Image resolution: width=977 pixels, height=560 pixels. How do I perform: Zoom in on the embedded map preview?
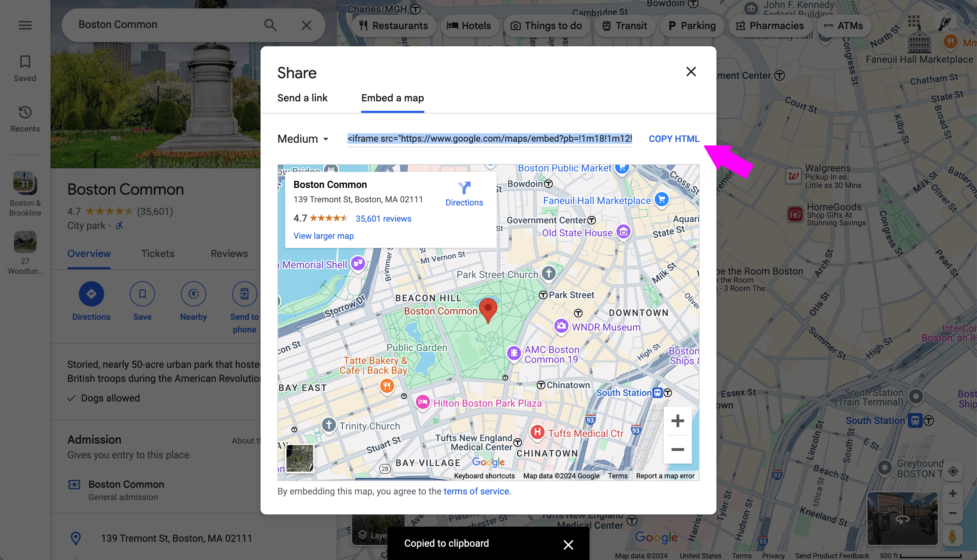click(x=678, y=421)
